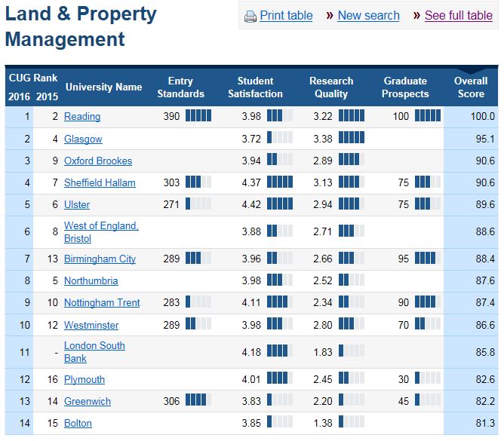Viewport: 504px width, 441px height.
Task: Open the Greenwich link
Action: pos(87,401)
